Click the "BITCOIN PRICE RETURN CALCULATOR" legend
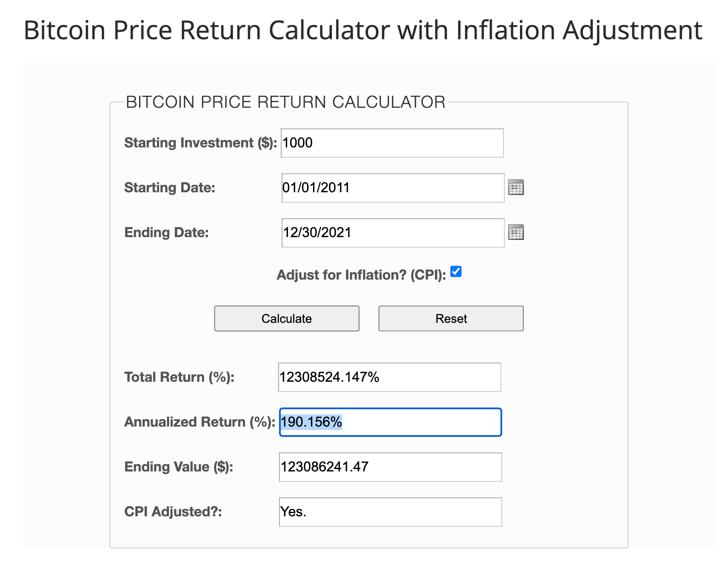Viewport: 728px width, 576px height. [x=285, y=102]
